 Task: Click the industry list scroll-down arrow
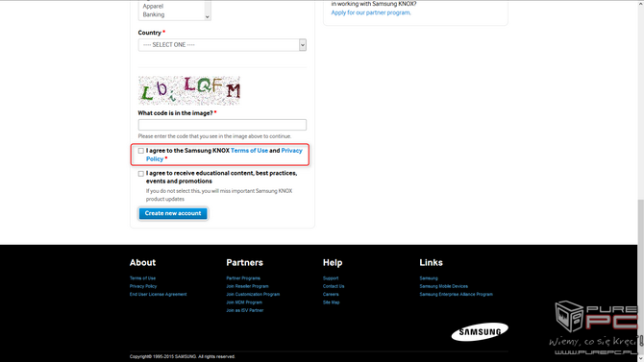[208, 17]
